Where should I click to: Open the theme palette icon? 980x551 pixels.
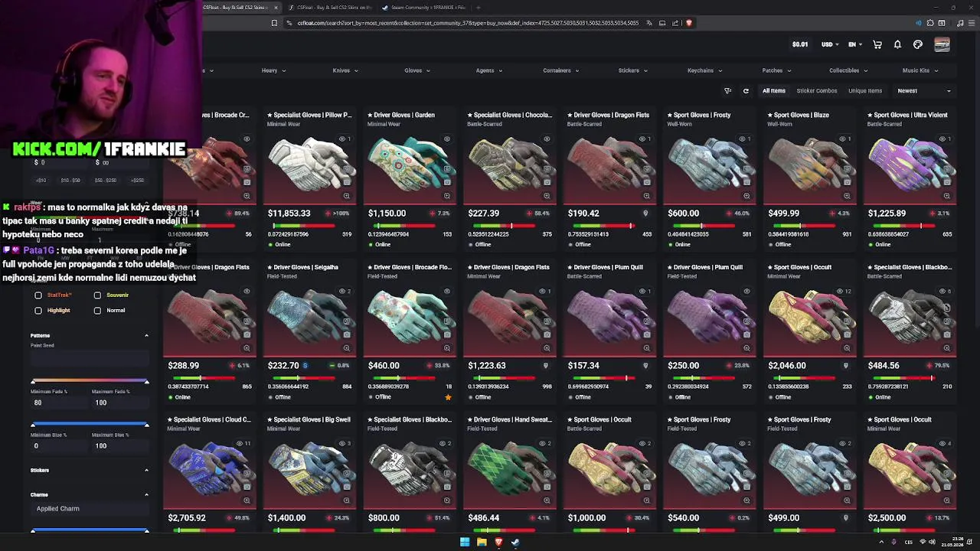(918, 44)
